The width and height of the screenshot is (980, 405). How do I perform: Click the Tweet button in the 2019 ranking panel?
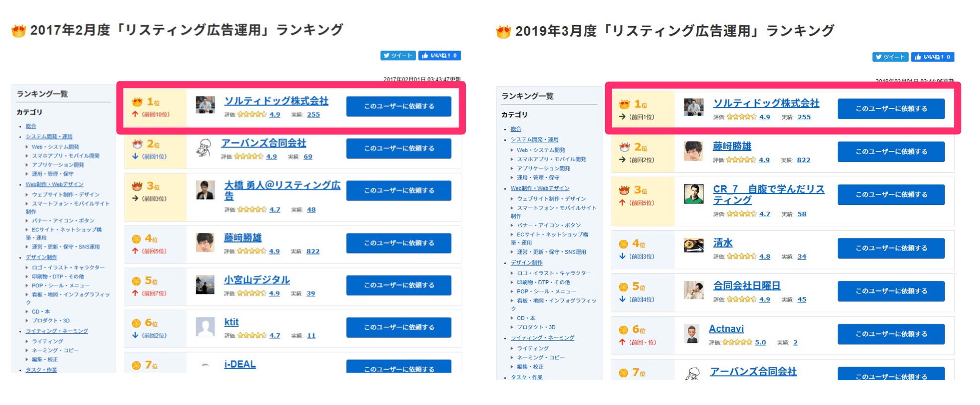point(890,57)
